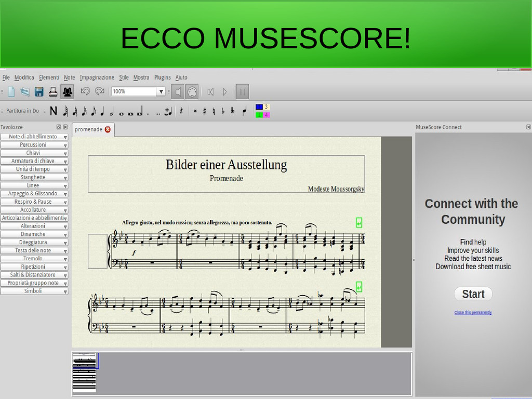Close the promenade tab with red X

(108, 129)
